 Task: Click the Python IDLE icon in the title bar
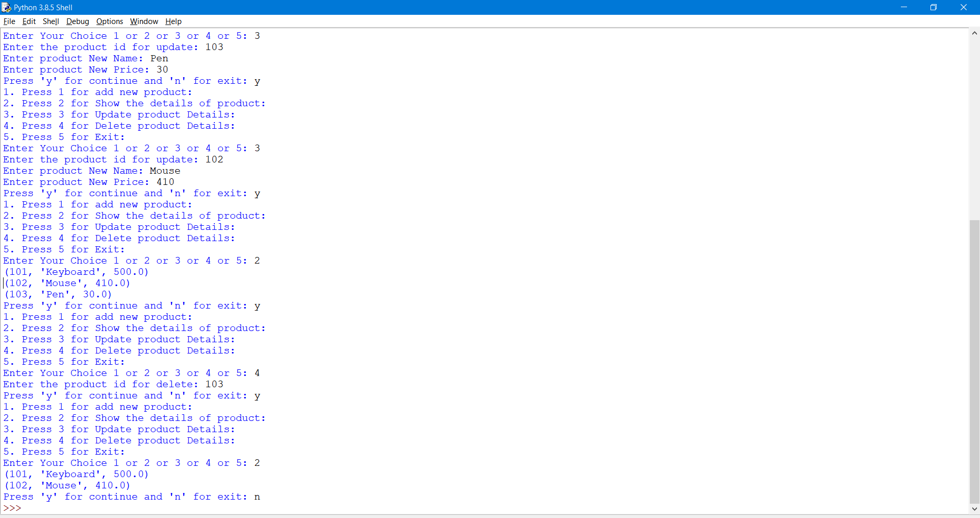[x=6, y=7]
